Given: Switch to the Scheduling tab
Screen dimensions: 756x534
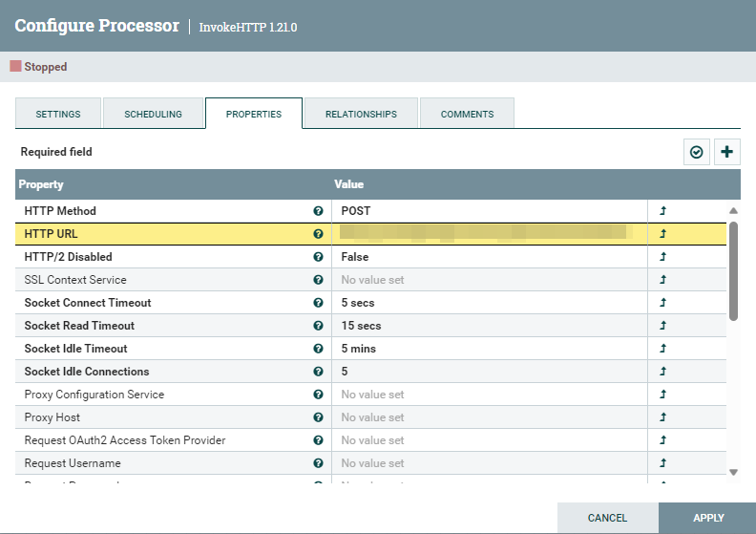Looking at the screenshot, I should [x=154, y=114].
